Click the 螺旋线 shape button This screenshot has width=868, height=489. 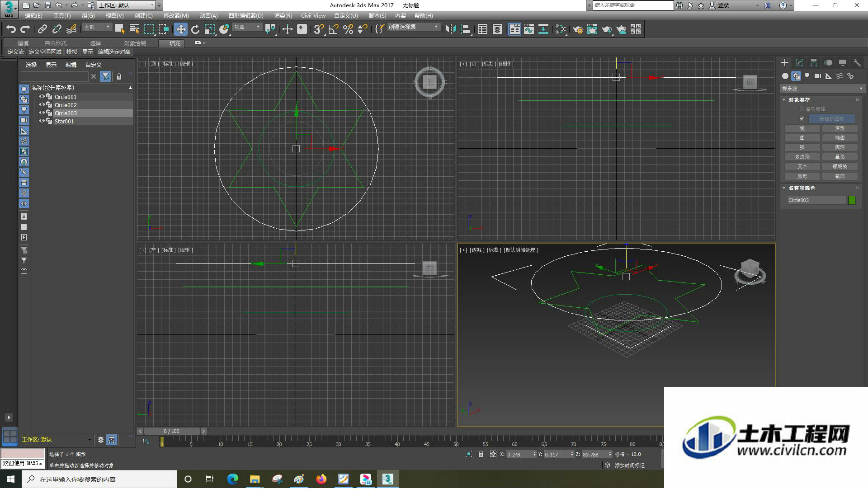click(x=840, y=166)
